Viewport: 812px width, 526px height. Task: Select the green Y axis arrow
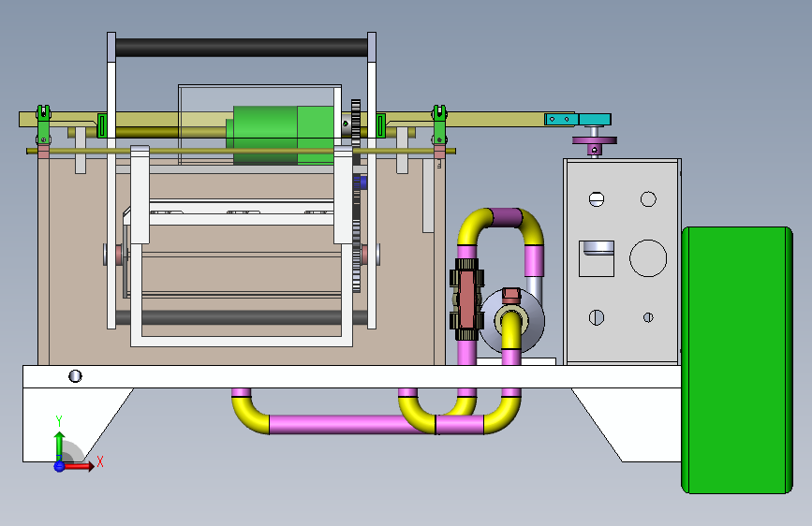tap(59, 446)
